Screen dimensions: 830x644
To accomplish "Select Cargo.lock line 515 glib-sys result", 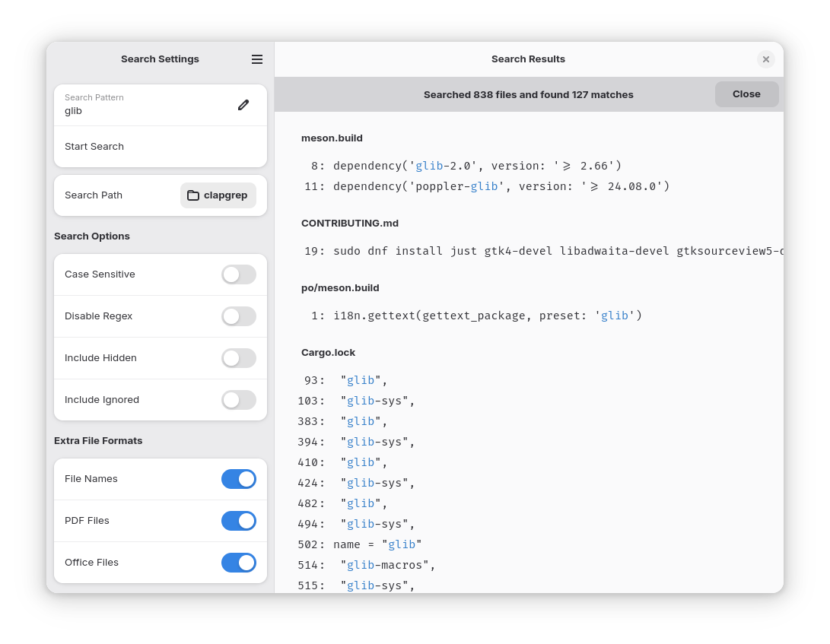I will (356, 586).
